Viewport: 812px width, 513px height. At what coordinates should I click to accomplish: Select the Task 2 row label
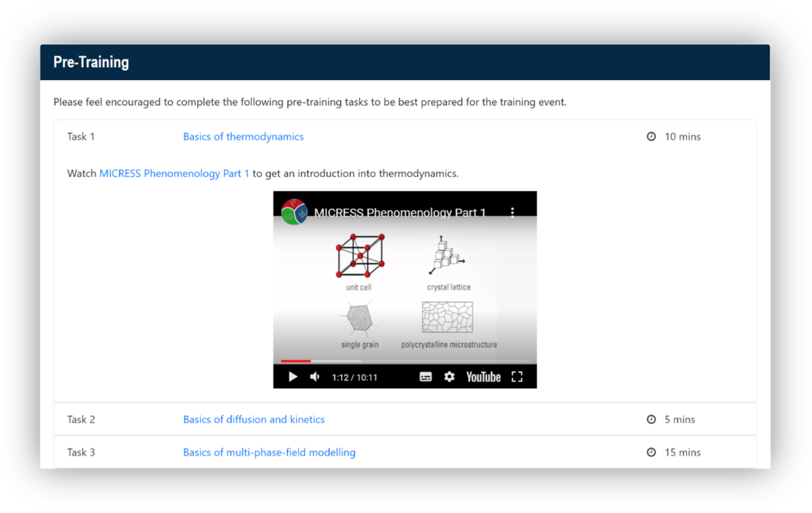(x=81, y=419)
